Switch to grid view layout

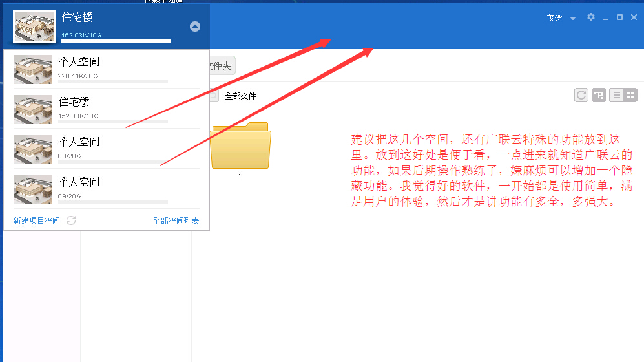(x=630, y=95)
